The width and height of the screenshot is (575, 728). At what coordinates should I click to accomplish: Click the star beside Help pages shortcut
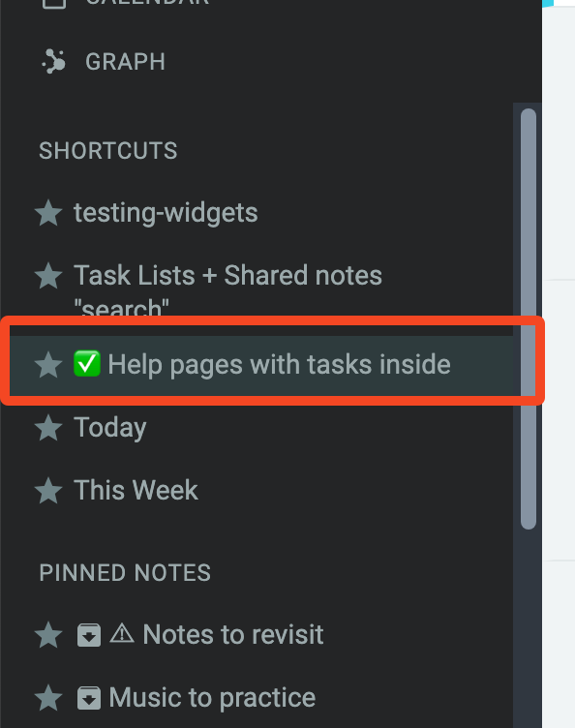[x=48, y=364]
